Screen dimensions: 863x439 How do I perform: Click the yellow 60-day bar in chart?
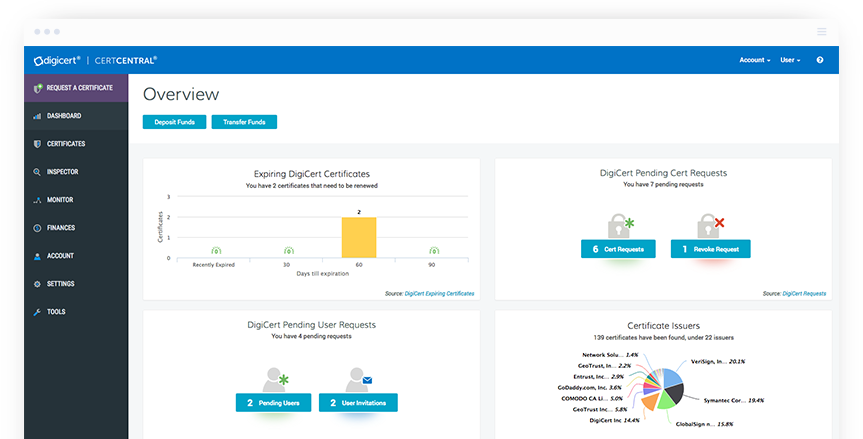tap(359, 238)
